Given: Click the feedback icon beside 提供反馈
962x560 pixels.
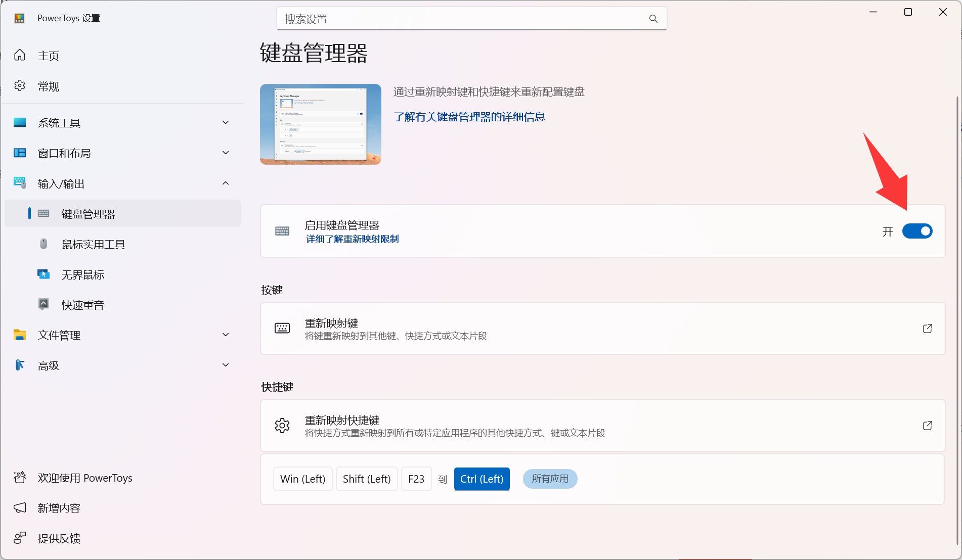Looking at the screenshot, I should tap(20, 538).
